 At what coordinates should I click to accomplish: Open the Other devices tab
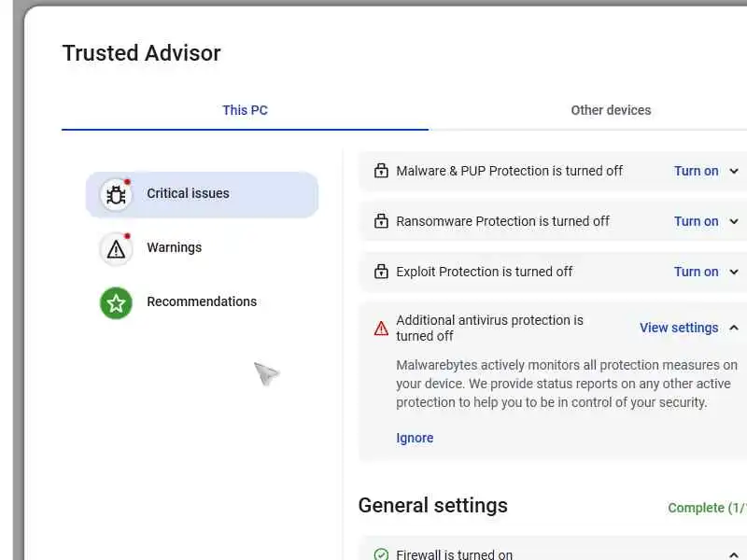[x=611, y=110]
